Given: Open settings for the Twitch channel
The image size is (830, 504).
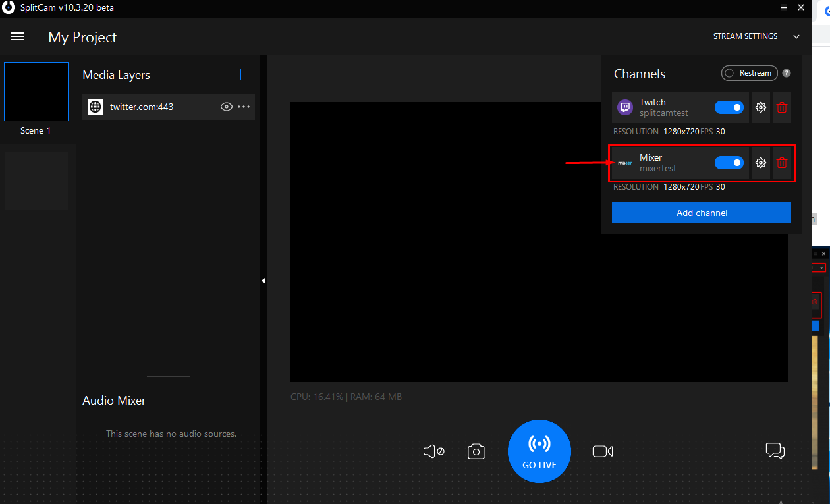Looking at the screenshot, I should pyautogui.click(x=760, y=107).
